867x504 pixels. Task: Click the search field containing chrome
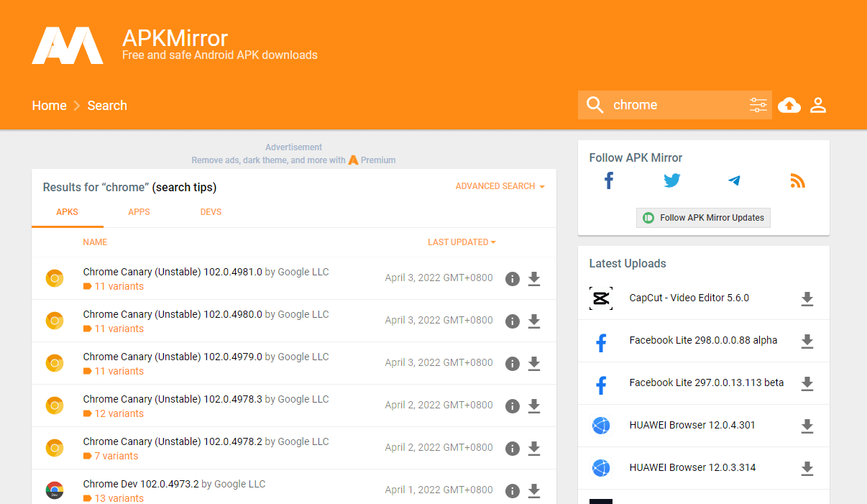tap(676, 105)
